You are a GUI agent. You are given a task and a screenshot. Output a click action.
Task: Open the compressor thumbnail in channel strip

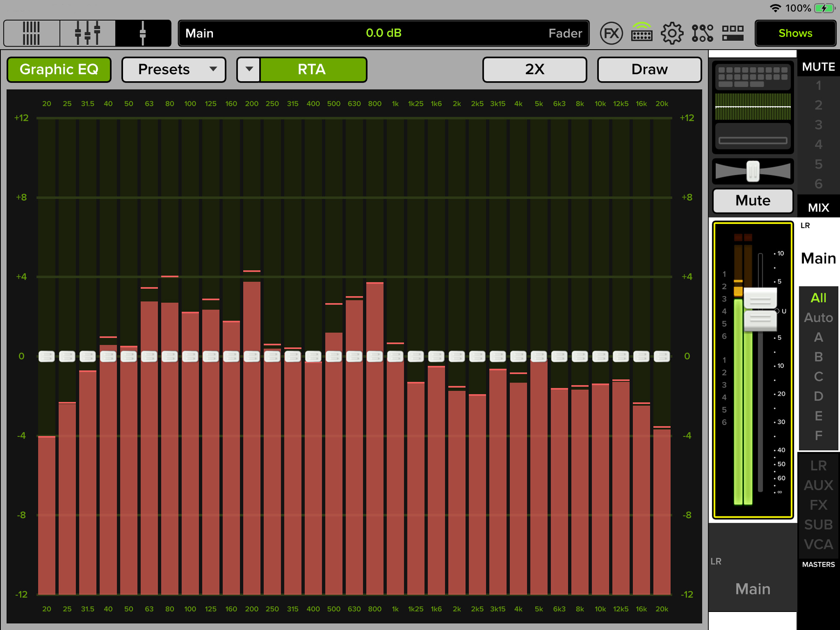(x=753, y=136)
